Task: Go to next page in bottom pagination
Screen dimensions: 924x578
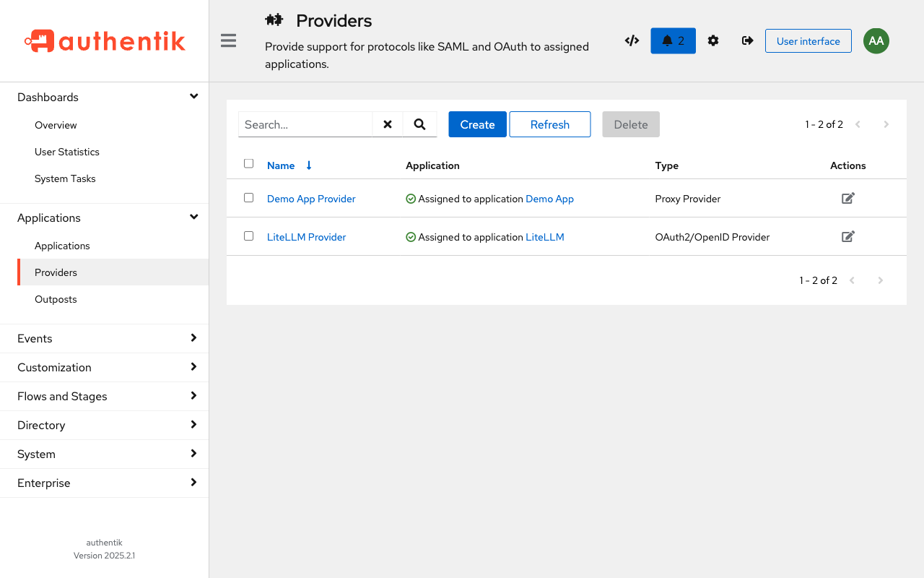Action: pyautogui.click(x=880, y=280)
